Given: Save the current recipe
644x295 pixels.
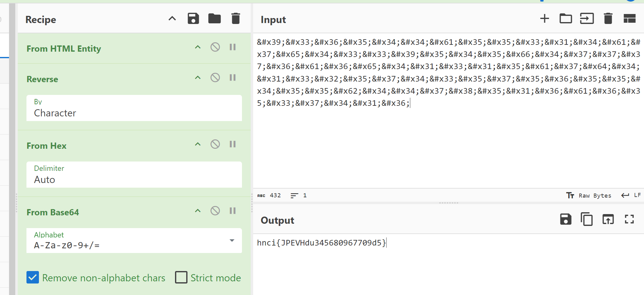Looking at the screenshot, I should 193,19.
